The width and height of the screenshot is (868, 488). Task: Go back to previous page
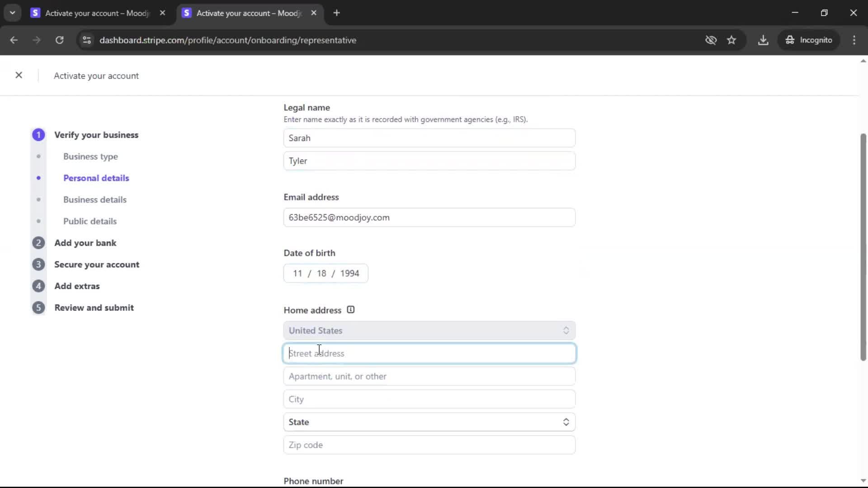14,40
